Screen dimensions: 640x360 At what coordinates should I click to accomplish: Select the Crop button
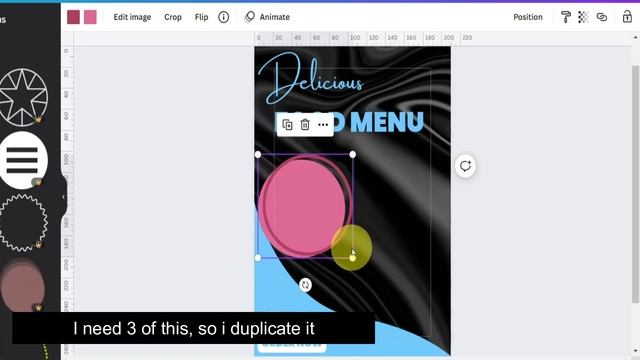pos(173,17)
